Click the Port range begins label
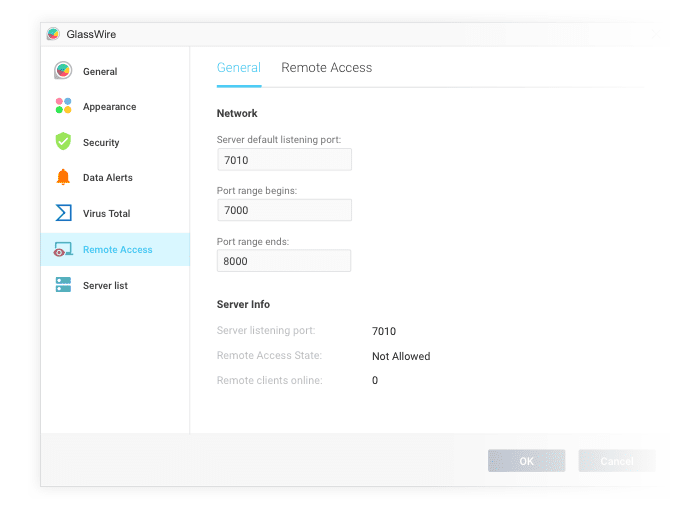This screenshot has width=684, height=512. click(257, 191)
